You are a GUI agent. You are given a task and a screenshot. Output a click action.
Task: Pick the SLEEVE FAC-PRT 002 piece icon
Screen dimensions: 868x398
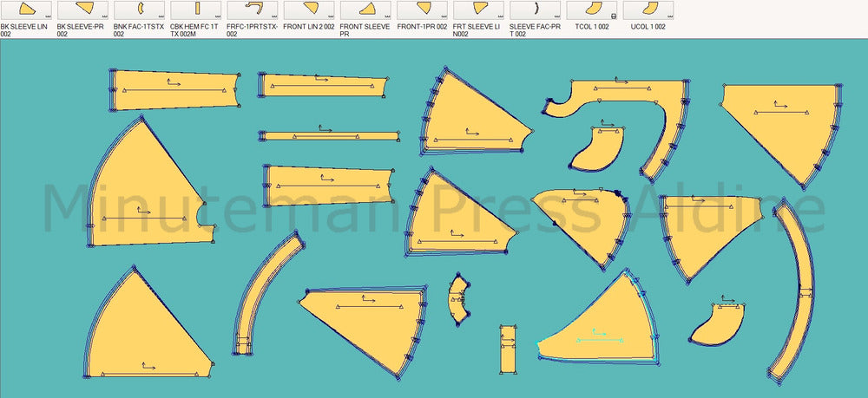536,10
